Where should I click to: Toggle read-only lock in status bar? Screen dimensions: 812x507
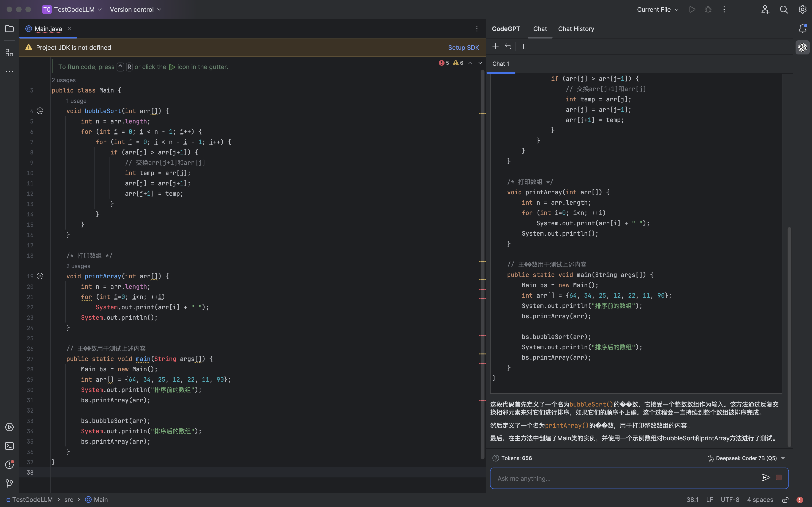point(785,500)
